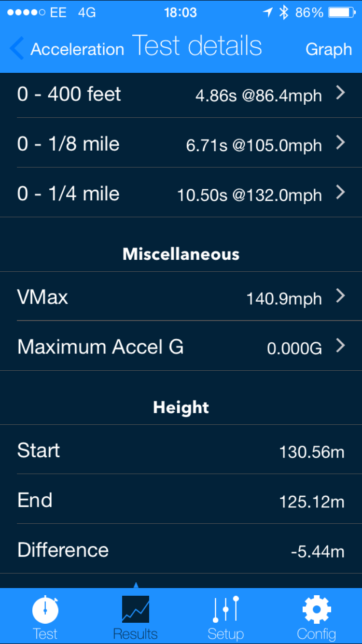Screen dimensions: 362x644
Task: Expand the 0 - 400 feet chevron
Action: [341, 93]
